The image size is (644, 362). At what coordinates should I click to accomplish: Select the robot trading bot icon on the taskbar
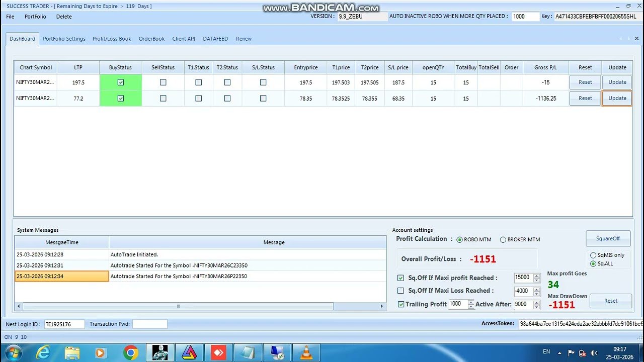click(160, 352)
